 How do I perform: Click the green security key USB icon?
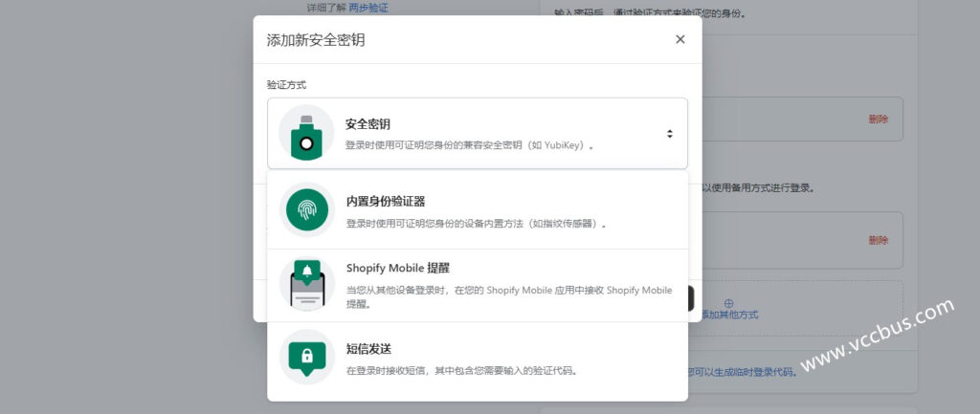pos(306,134)
